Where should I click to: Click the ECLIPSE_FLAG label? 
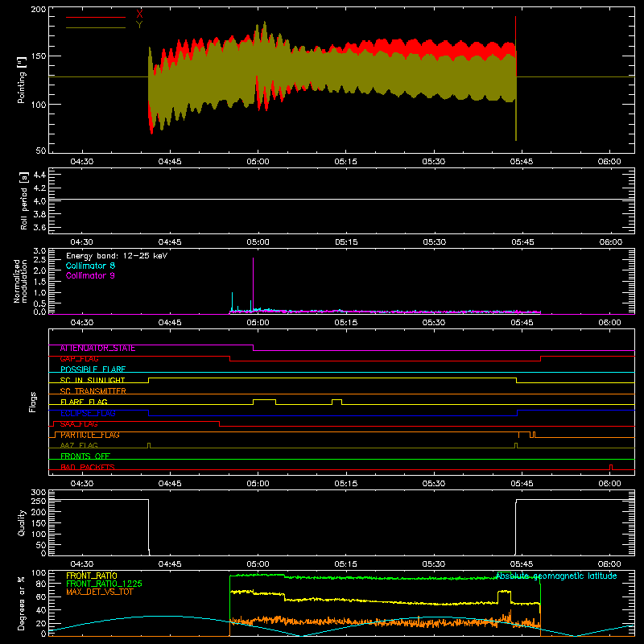(x=88, y=413)
